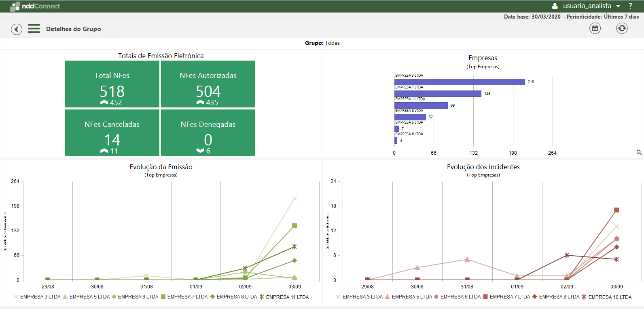Image resolution: width=644 pixels, height=309 pixels.
Task: Toggle EMPRESA 5 LTDA in incidents legend
Action: pos(408,297)
